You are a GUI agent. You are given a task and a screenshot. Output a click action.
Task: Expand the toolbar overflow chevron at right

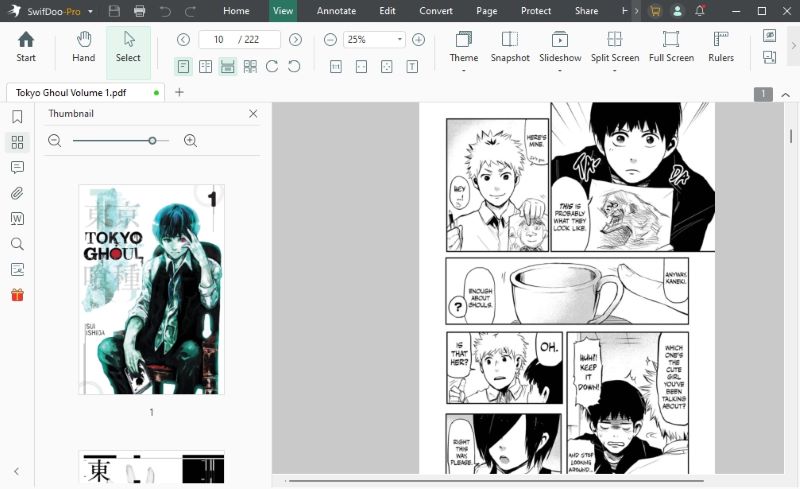[793, 45]
